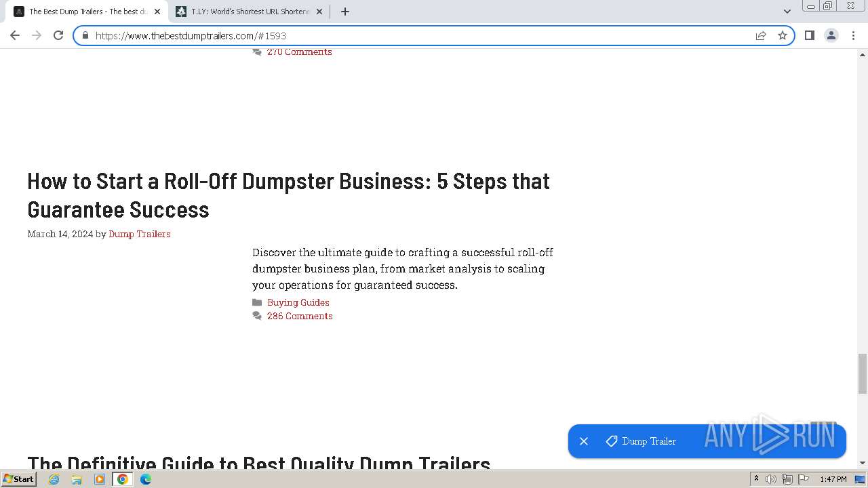Open the 286 Comments link
868x488 pixels.
click(300, 316)
